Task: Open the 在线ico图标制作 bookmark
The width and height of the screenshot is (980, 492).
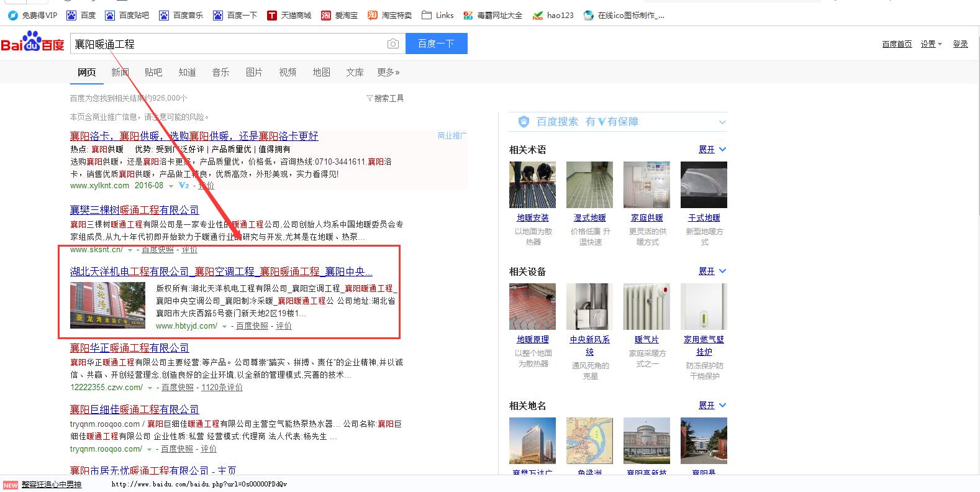Action: pyautogui.click(x=624, y=15)
